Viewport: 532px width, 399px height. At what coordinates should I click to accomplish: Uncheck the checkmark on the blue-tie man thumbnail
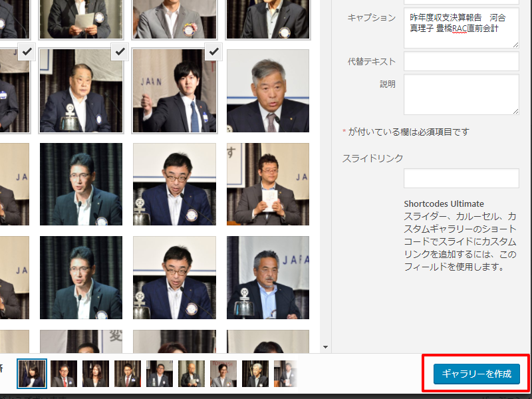213,51
